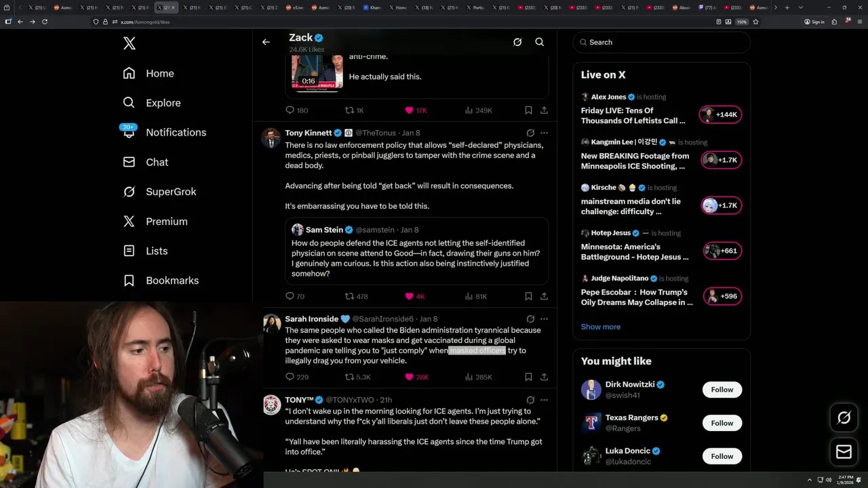The width and height of the screenshot is (868, 488).
Task: Click Grok icon on Tony Kinnett post
Action: coord(530,133)
